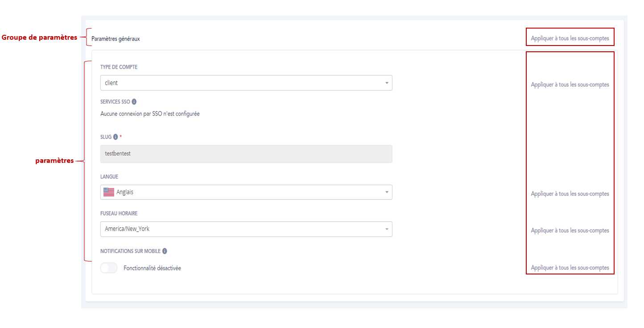The width and height of the screenshot is (644, 328).
Task: Enable the mobile notifications toggle switch
Action: click(x=109, y=268)
